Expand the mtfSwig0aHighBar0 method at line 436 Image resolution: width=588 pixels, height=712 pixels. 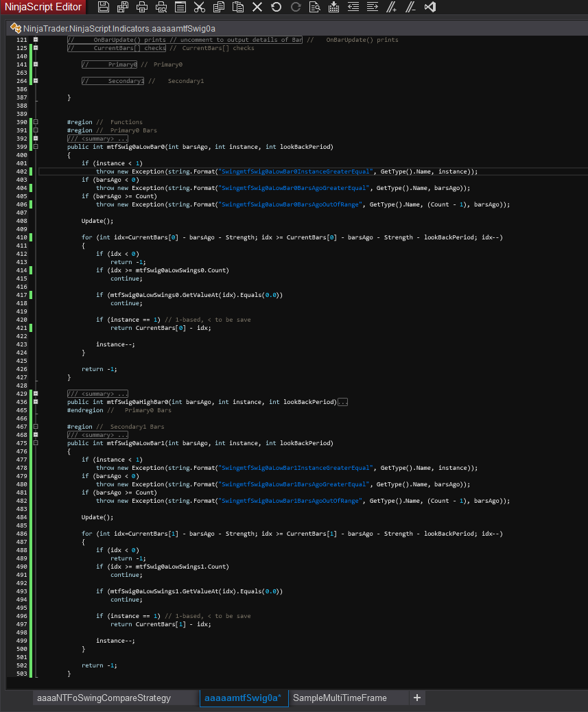click(36, 402)
